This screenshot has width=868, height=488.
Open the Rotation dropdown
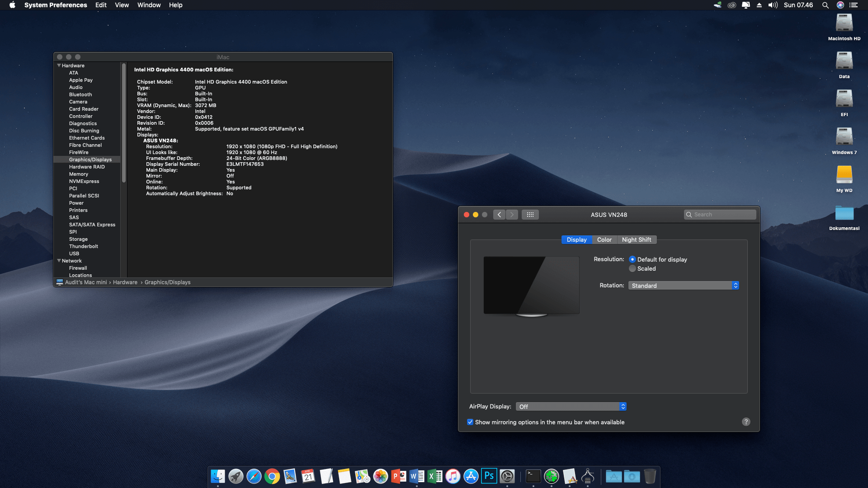point(684,286)
